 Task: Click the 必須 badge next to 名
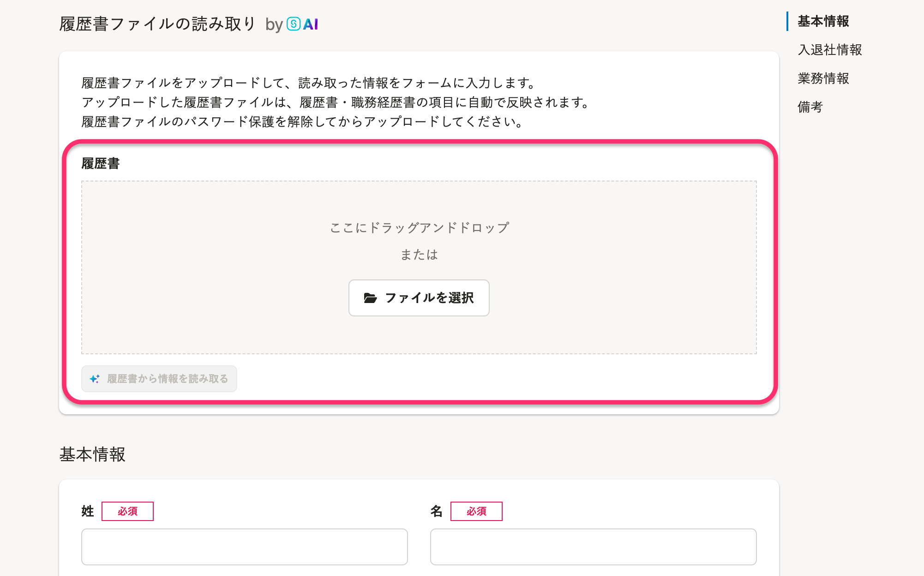(476, 511)
